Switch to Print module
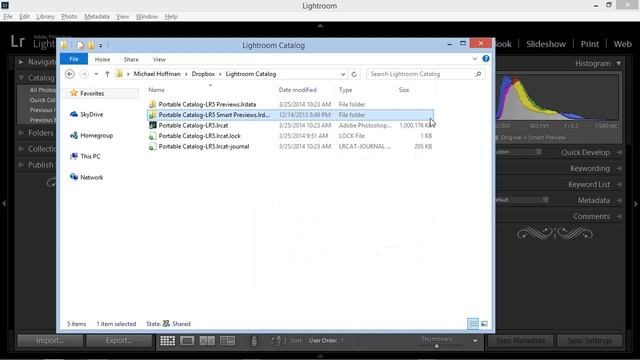 click(x=590, y=44)
